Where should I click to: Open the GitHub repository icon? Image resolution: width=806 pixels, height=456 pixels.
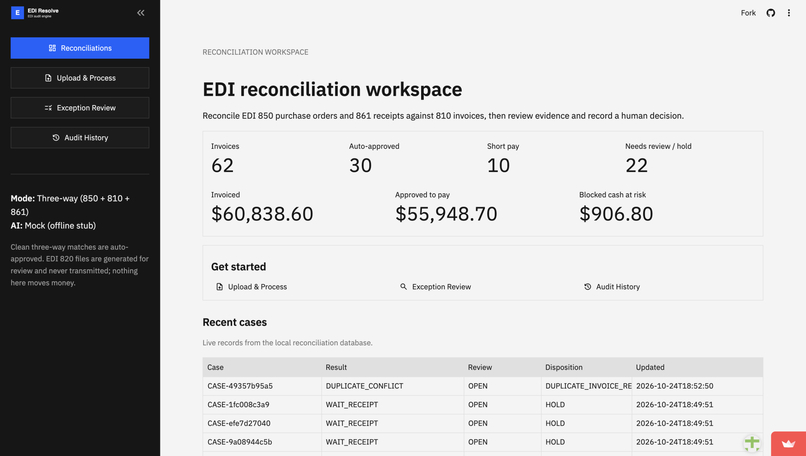(771, 13)
